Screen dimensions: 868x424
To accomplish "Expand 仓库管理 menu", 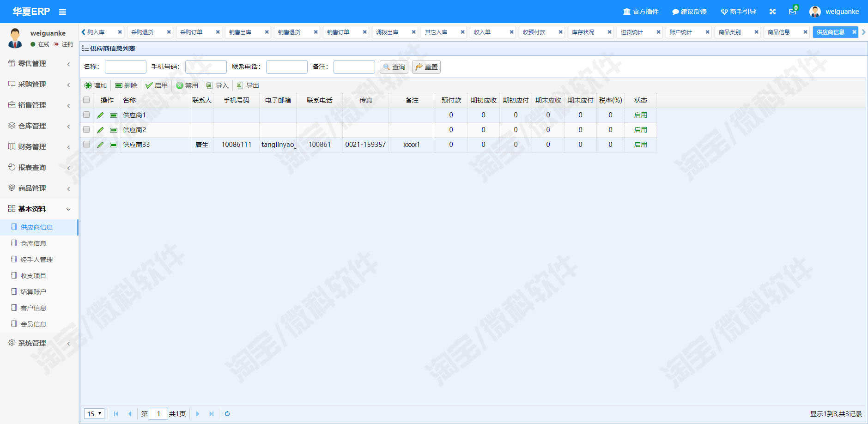I will 39,126.
